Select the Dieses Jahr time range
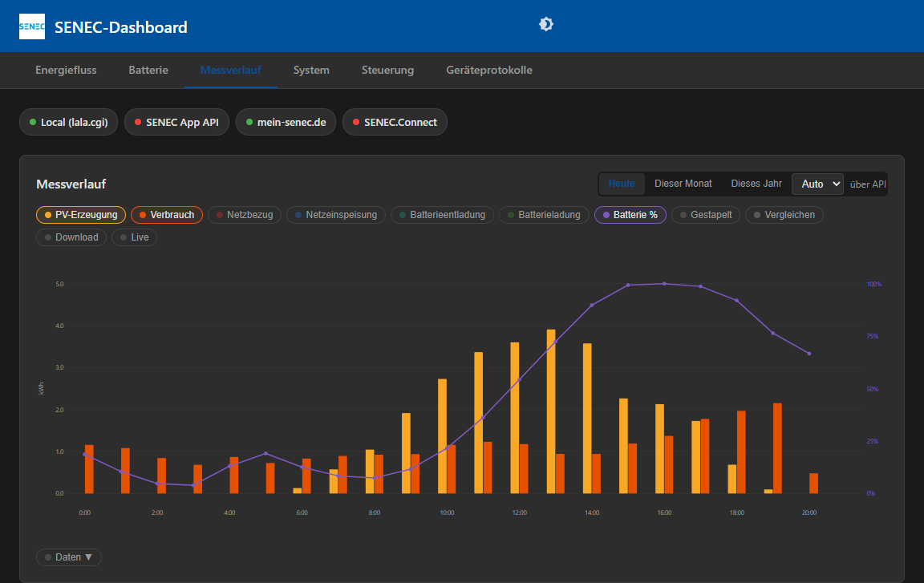This screenshot has height=583, width=924. [756, 184]
